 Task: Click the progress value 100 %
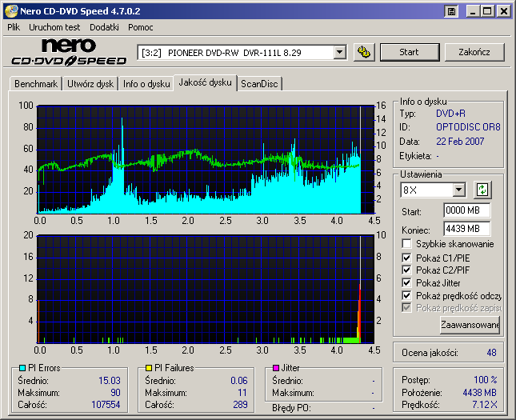(486, 380)
